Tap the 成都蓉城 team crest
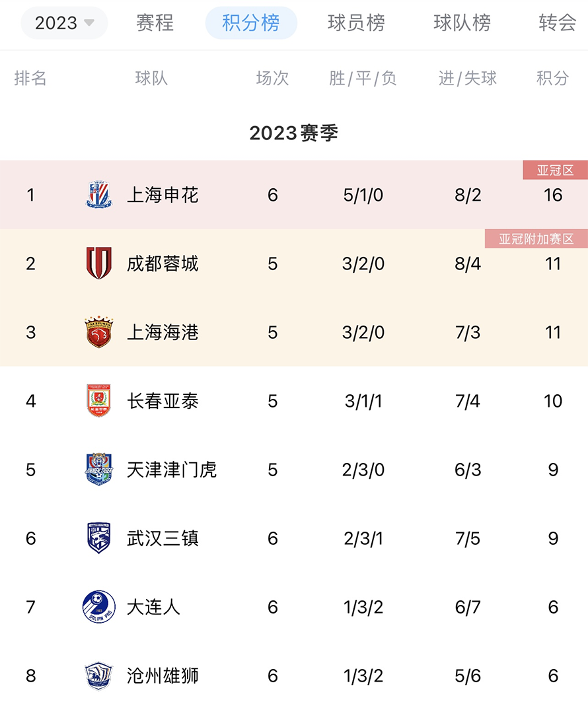 (x=99, y=264)
